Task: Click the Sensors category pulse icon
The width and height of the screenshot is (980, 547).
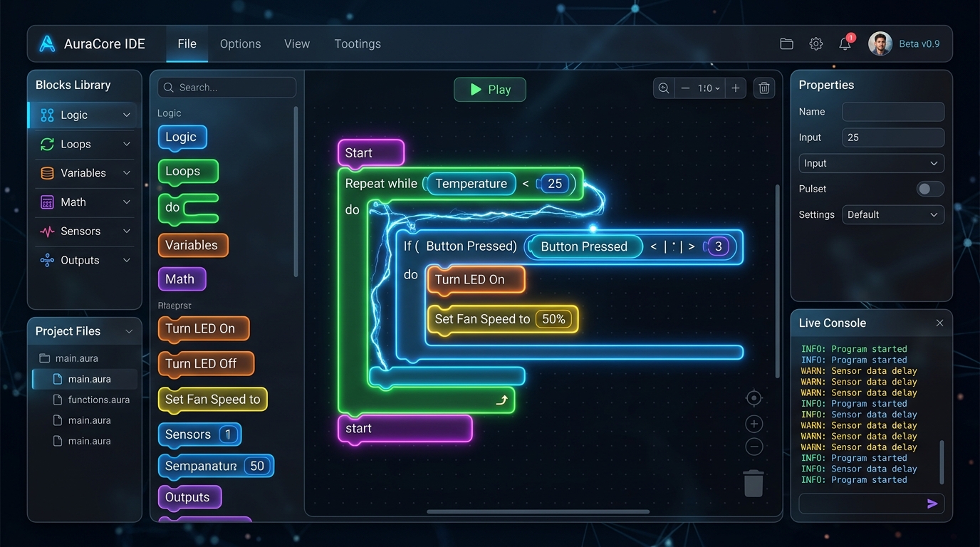Action: pos(47,231)
